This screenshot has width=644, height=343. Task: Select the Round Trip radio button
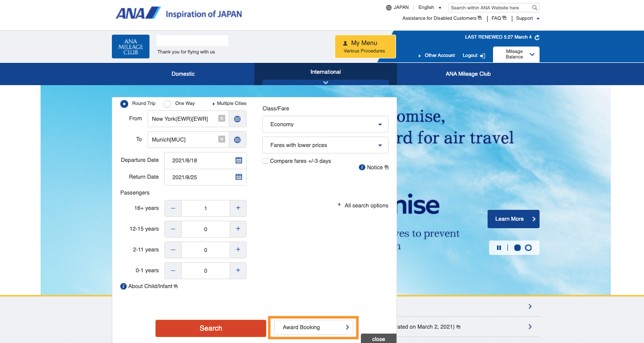[x=124, y=103]
